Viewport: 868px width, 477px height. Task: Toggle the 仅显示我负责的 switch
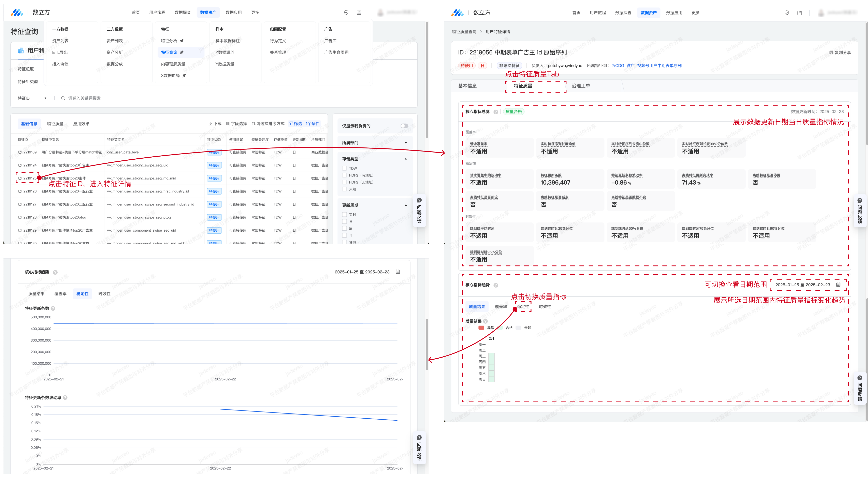point(404,126)
